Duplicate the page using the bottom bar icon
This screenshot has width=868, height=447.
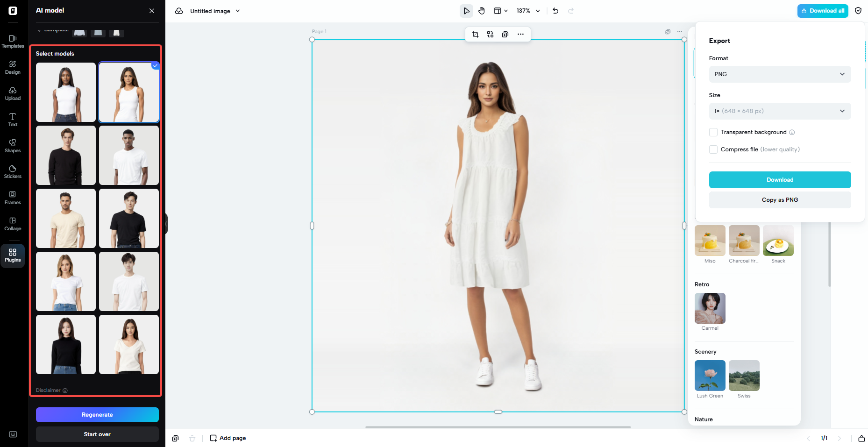175,438
